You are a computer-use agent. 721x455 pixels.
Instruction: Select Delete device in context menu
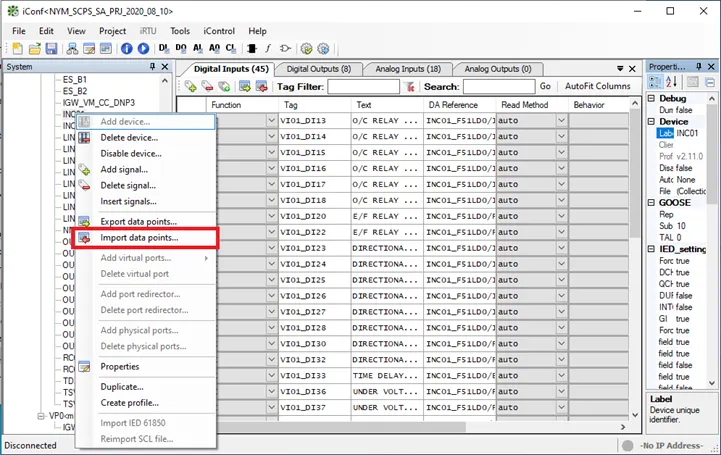(146, 137)
